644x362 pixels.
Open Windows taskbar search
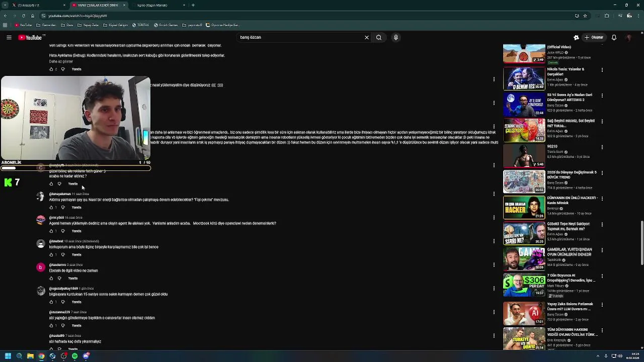(19, 356)
